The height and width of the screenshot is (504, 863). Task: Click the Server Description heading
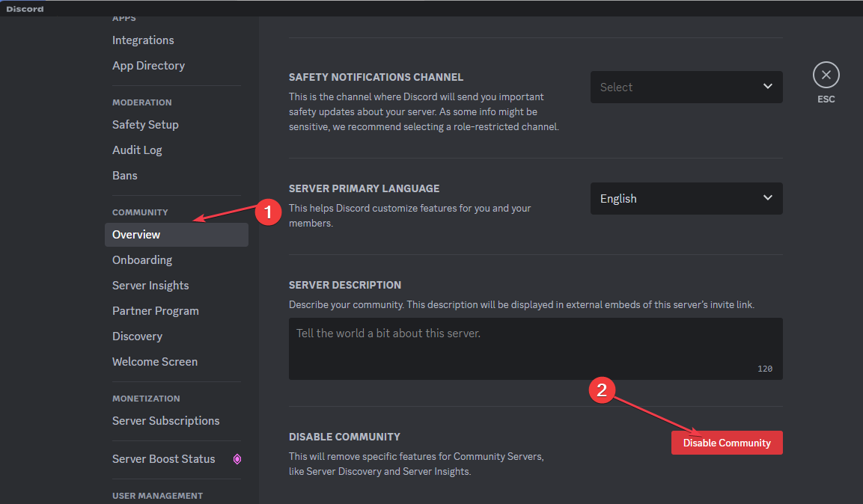tap(345, 285)
